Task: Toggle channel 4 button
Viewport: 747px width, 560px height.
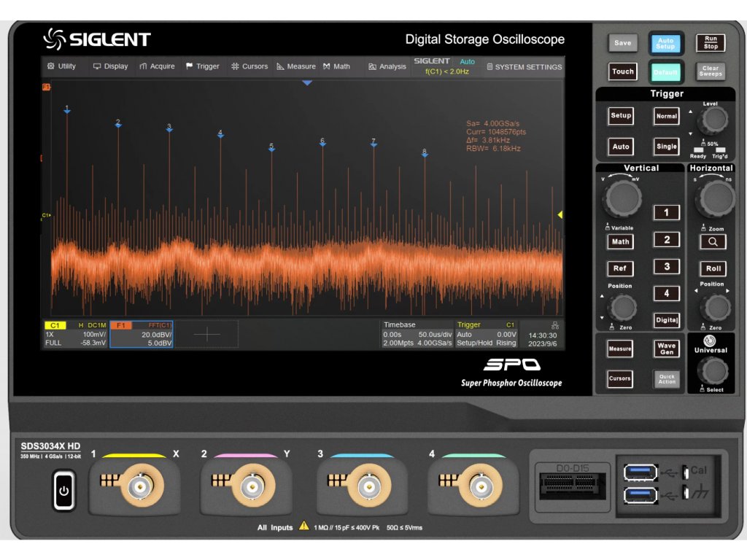Action: click(x=666, y=293)
